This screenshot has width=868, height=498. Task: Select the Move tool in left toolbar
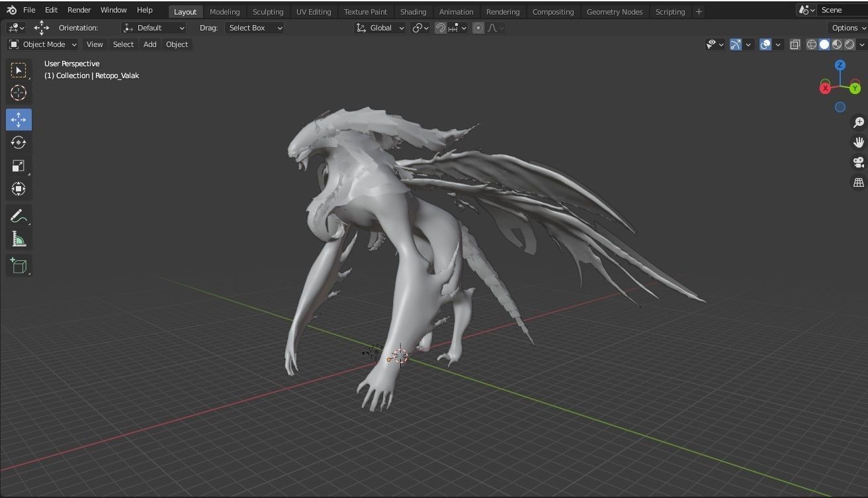(19, 119)
